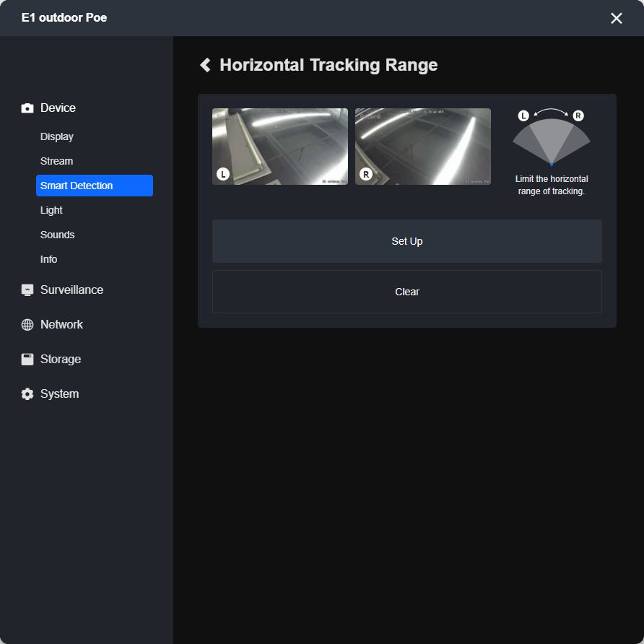Click the System gear icon
Screen dimensions: 644x644
(x=27, y=394)
